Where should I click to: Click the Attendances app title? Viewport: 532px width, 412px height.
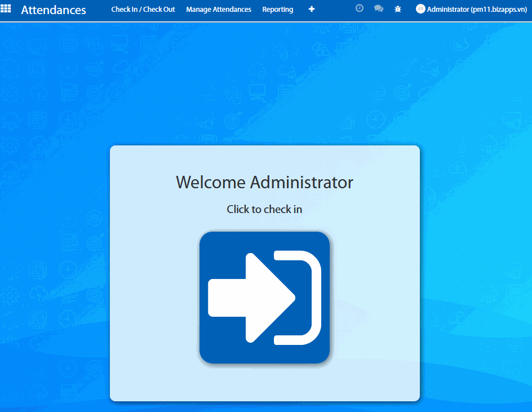coord(54,10)
